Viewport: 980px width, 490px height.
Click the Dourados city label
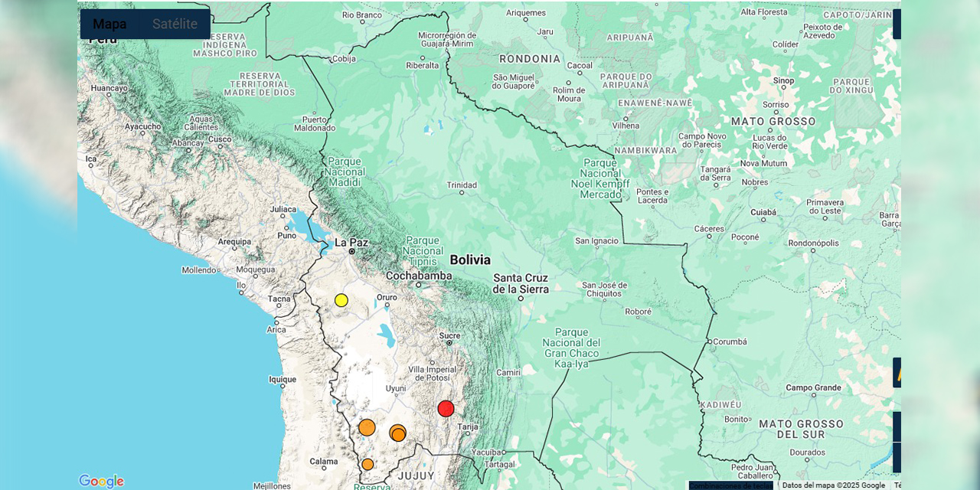pos(808,452)
